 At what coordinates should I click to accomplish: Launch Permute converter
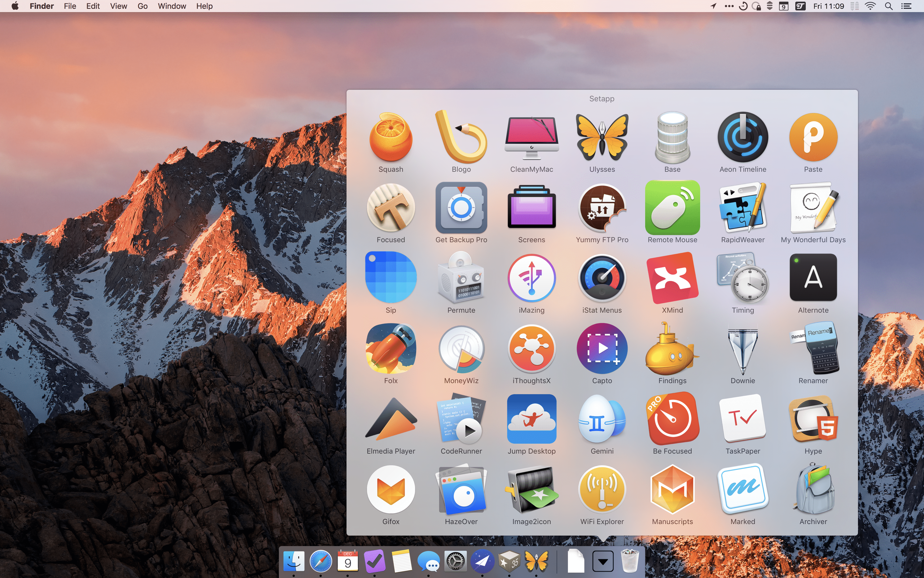[461, 277]
